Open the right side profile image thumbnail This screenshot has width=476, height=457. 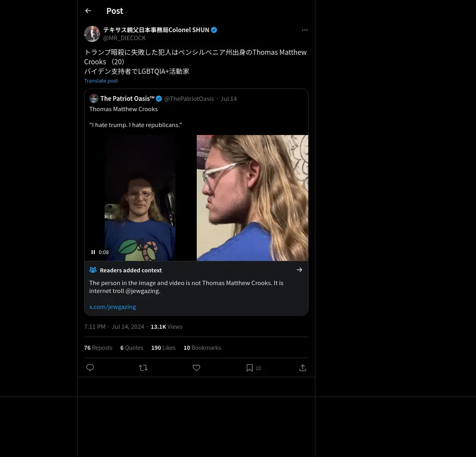252,198
